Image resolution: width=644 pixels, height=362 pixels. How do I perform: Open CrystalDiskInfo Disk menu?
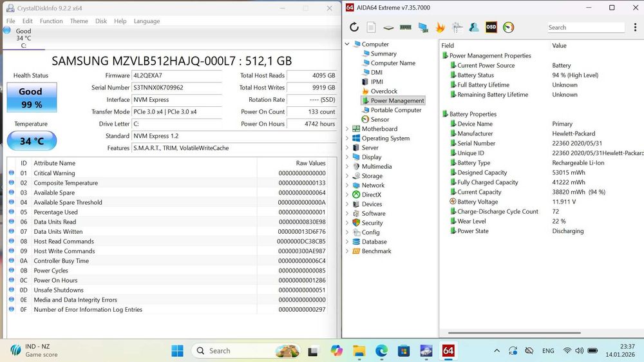pyautogui.click(x=101, y=21)
